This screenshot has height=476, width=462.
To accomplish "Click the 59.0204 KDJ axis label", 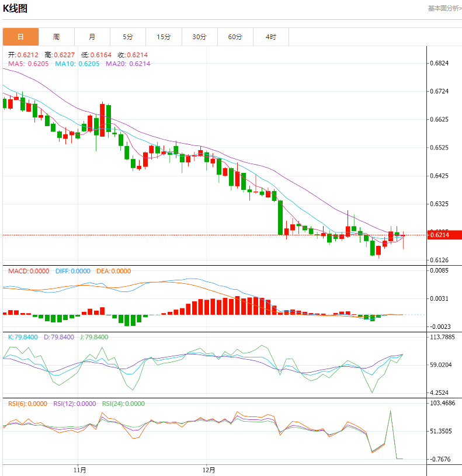I will pos(441,364).
